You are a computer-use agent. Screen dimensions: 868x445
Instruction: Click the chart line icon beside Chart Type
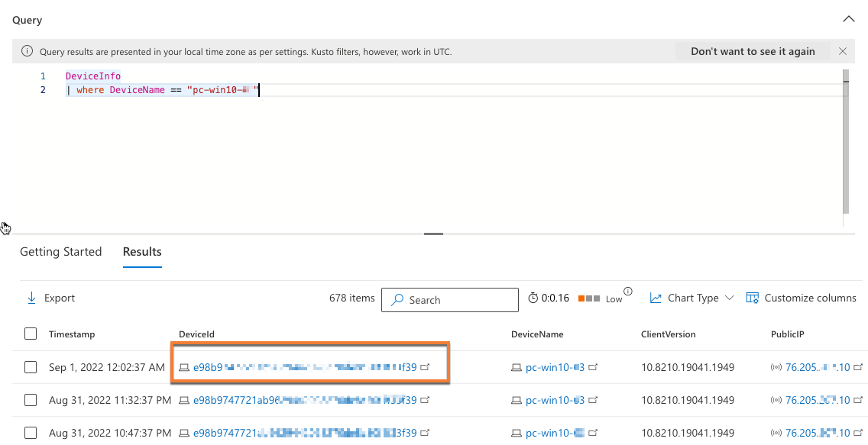[656, 298]
